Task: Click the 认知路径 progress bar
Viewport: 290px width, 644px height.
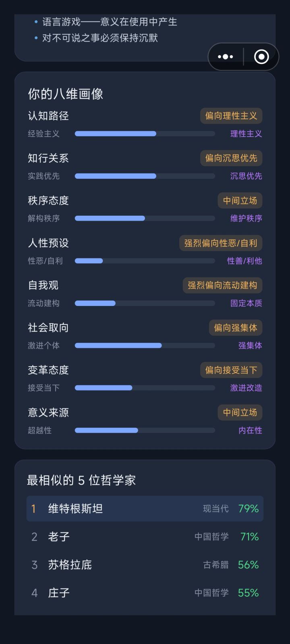Action: (x=145, y=134)
